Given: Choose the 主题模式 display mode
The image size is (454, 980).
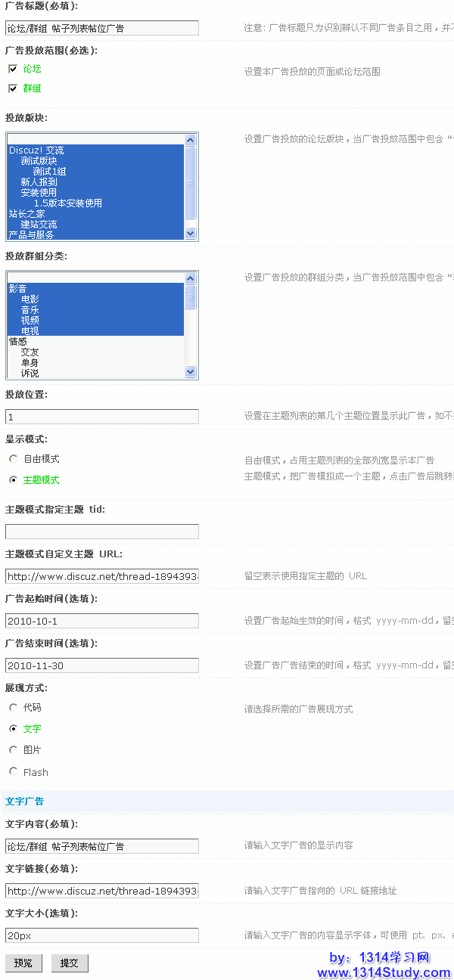Looking at the screenshot, I should 13,480.
